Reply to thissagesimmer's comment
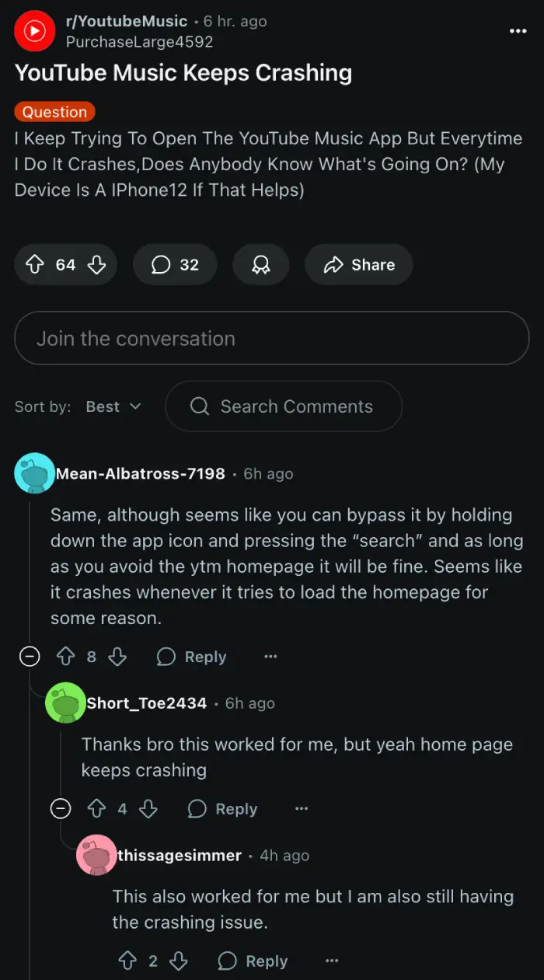 (x=253, y=961)
